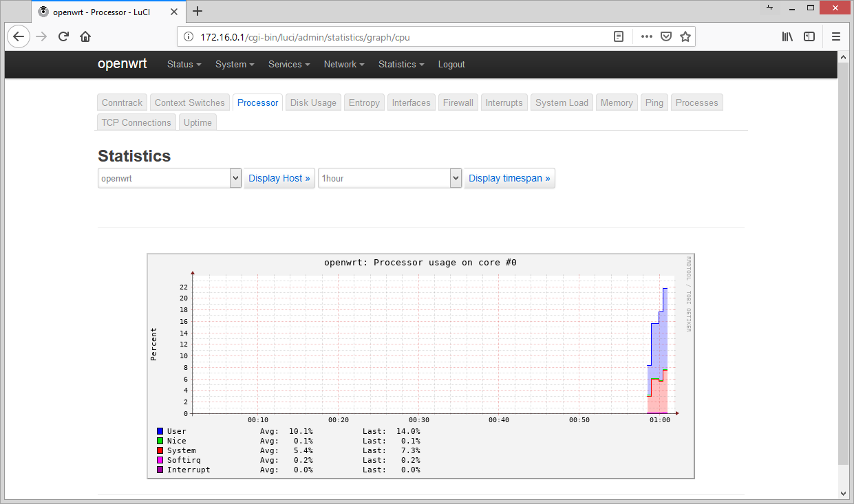
Task: Open the Entropy tab
Action: coord(364,102)
